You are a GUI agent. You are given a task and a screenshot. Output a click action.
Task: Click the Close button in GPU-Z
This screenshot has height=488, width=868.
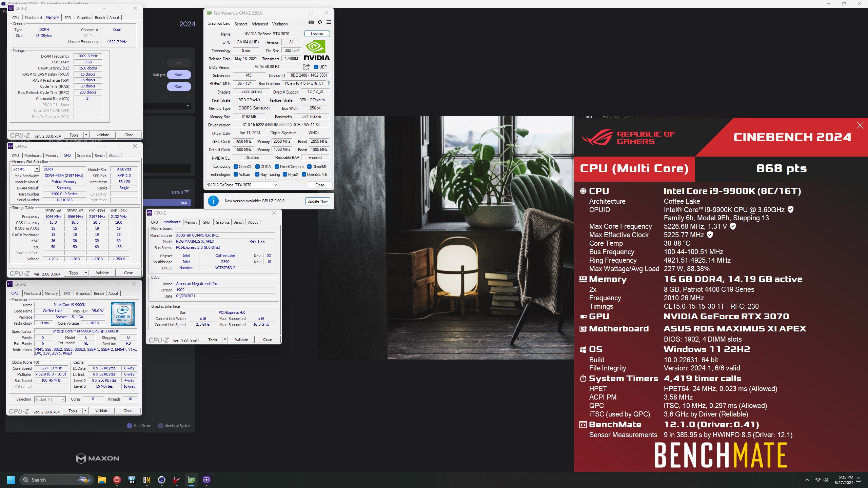[320, 185]
